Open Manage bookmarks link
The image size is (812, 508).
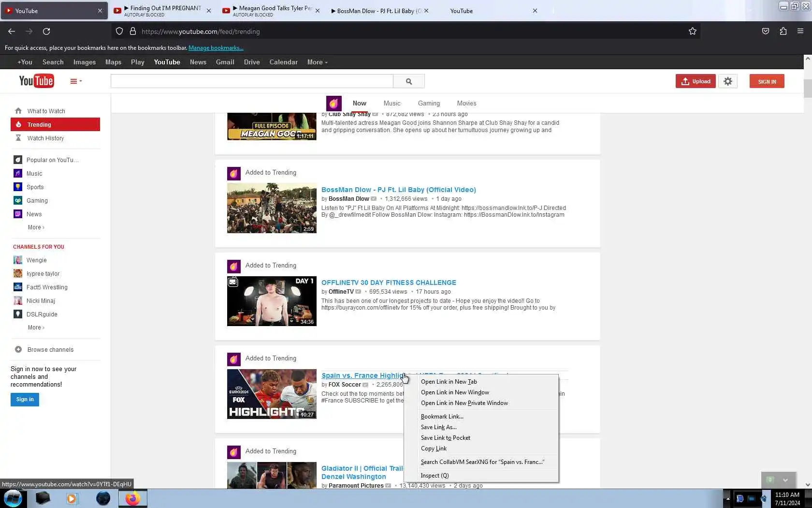tap(216, 48)
